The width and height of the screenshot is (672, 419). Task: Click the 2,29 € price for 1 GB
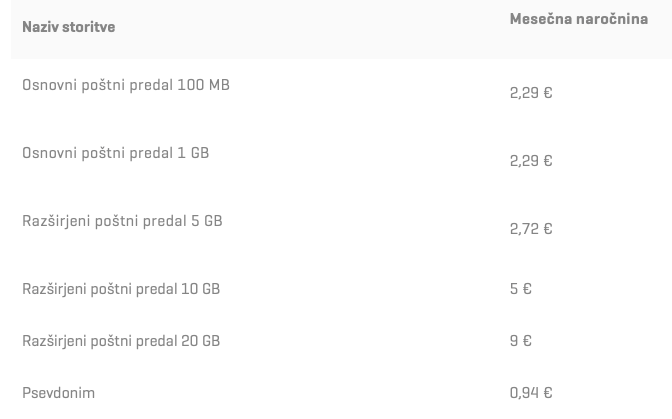point(531,161)
